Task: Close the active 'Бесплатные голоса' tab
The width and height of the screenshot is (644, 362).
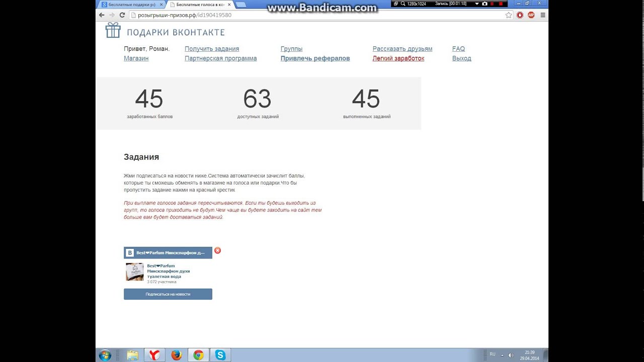Action: tap(229, 5)
